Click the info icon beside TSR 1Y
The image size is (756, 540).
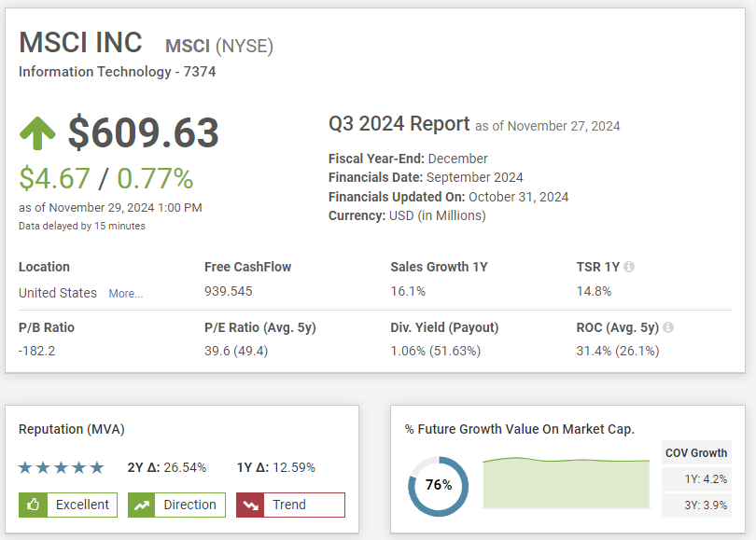point(629,267)
